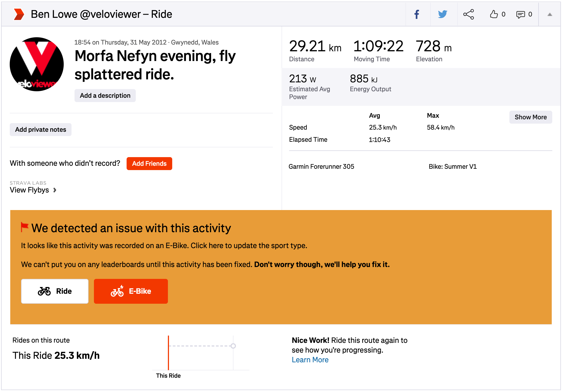Select the E-Bike sport type option
Image resolution: width=562 pixels, height=392 pixels.
coord(131,291)
